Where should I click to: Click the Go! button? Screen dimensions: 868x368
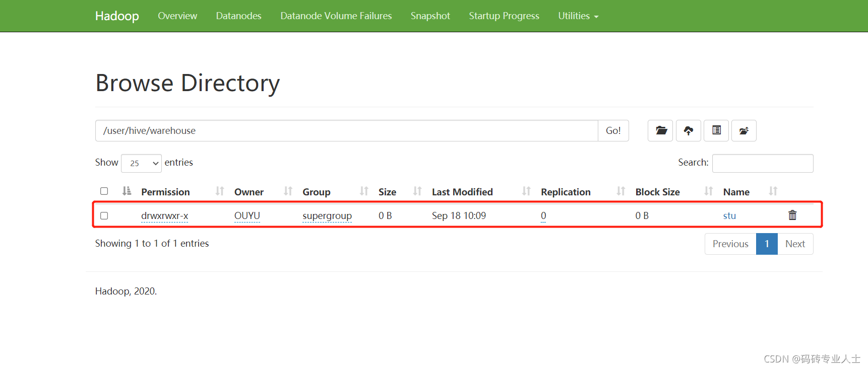tap(613, 130)
